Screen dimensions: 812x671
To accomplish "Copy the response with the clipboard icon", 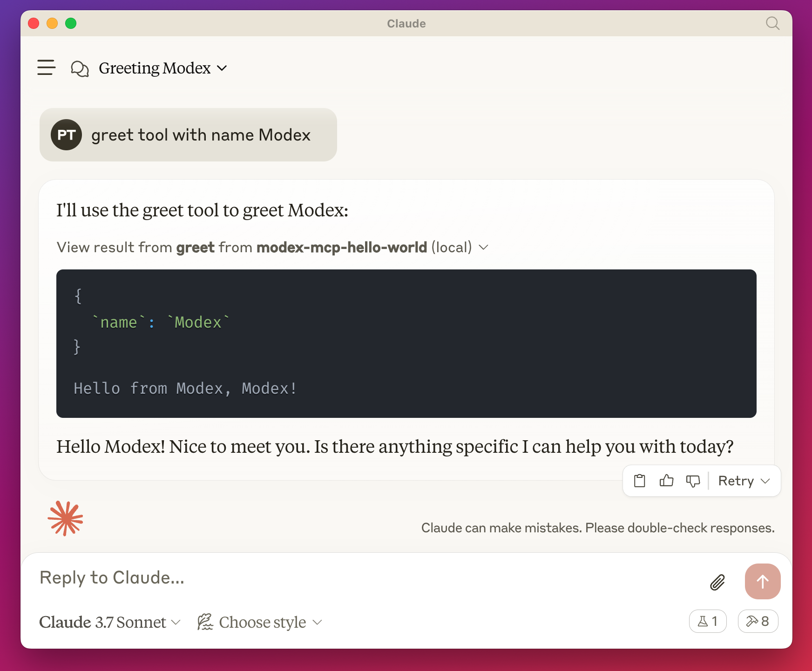I will pos(640,481).
